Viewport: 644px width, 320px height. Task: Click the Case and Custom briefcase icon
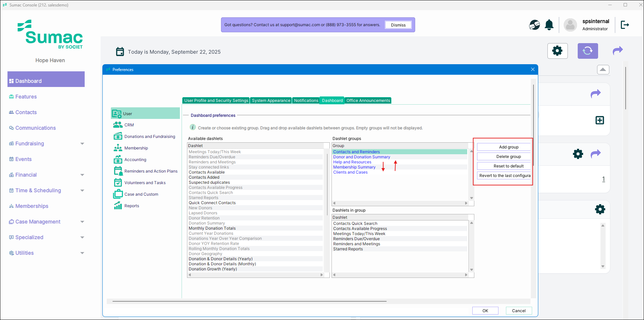click(118, 194)
